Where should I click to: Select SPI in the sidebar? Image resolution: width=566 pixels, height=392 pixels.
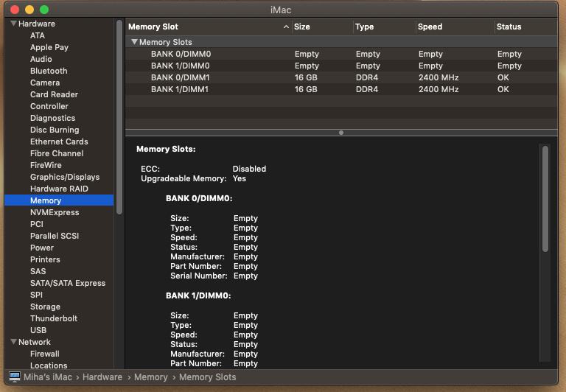36,295
